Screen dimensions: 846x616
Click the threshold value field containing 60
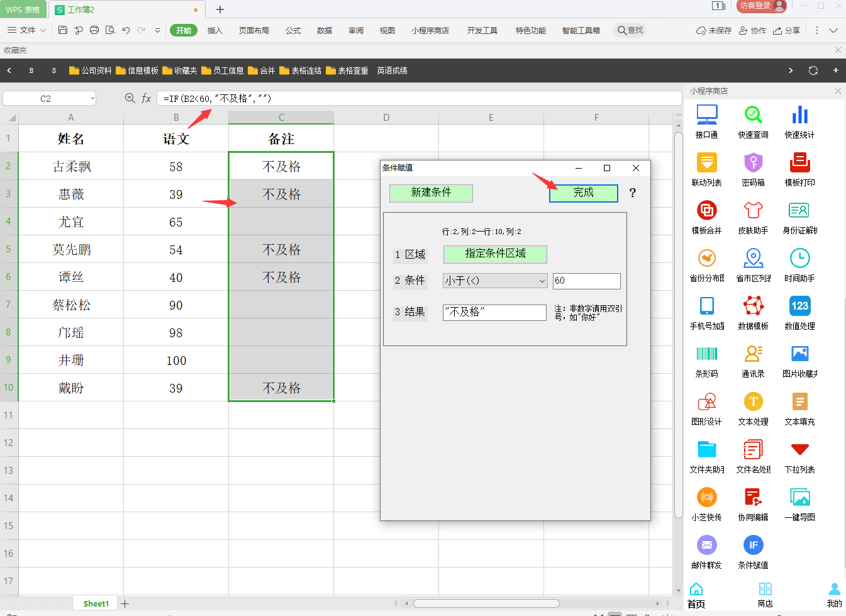click(587, 281)
